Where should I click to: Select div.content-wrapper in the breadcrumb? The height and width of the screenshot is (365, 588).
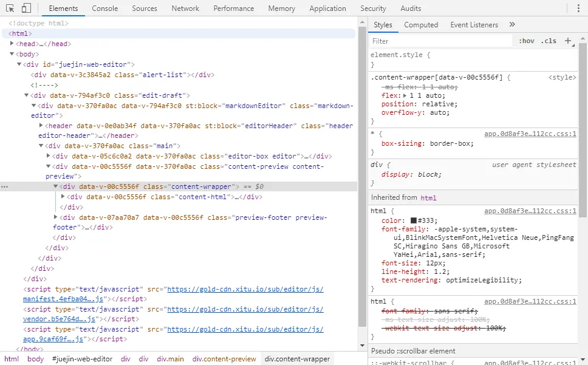[297, 359]
